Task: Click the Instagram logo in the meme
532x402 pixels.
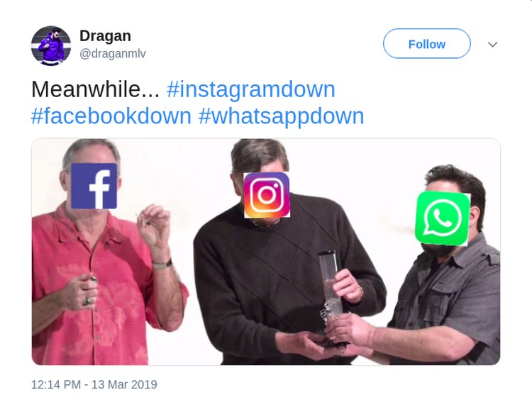Action: pyautogui.click(x=267, y=195)
